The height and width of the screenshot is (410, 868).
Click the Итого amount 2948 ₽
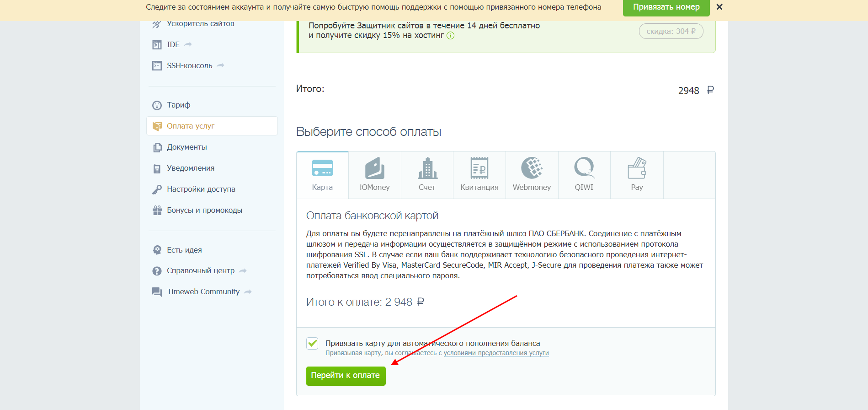pyautogui.click(x=696, y=91)
